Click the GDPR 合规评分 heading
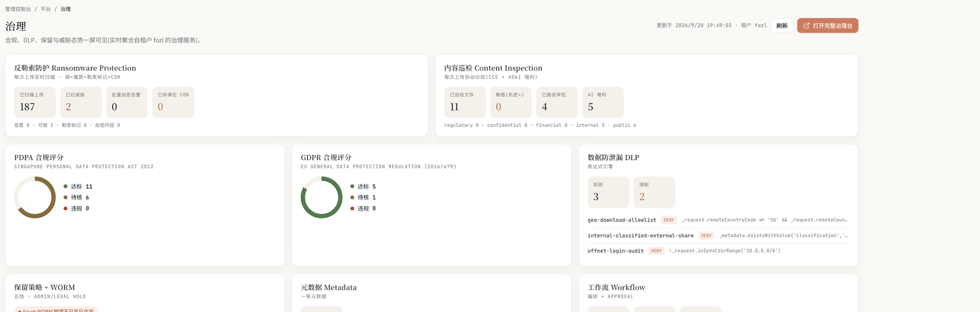Viewport: 980px width, 312px height. (326, 158)
